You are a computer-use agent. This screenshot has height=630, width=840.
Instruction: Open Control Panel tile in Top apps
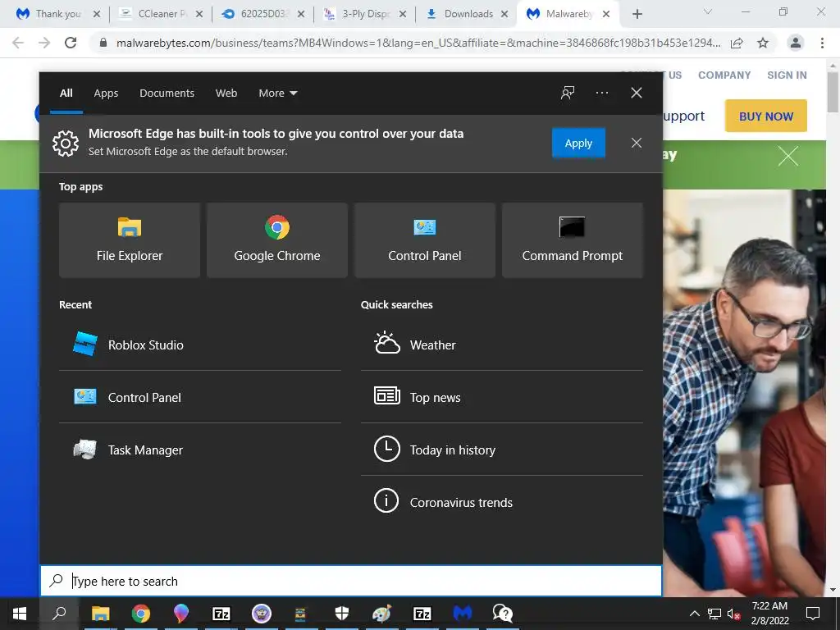click(425, 240)
